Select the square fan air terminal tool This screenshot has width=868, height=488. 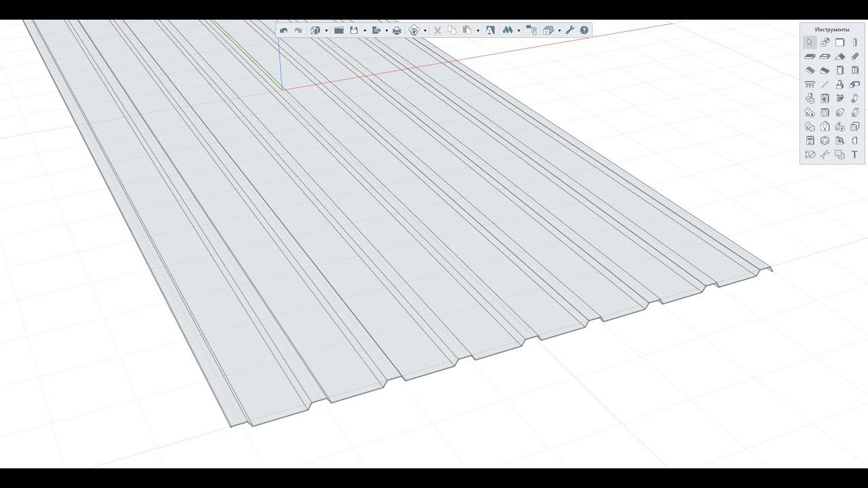(825, 113)
